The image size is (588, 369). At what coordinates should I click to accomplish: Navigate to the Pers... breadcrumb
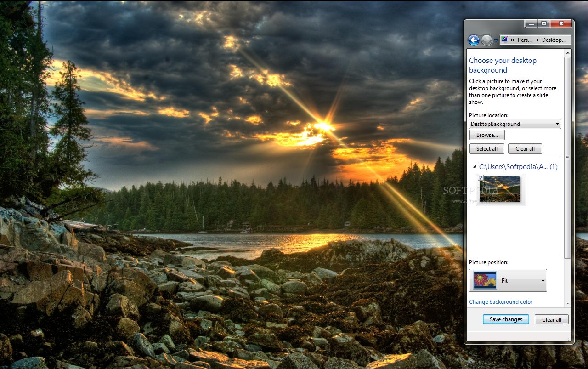point(525,40)
